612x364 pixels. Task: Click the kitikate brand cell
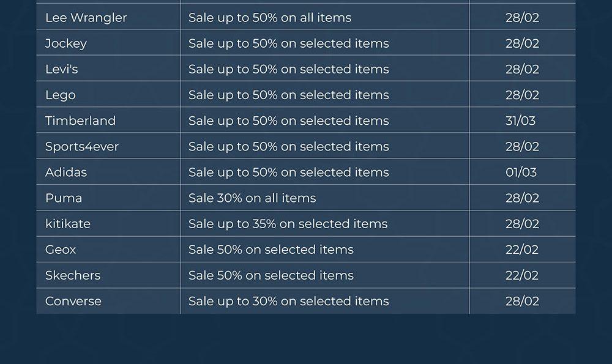68,223
